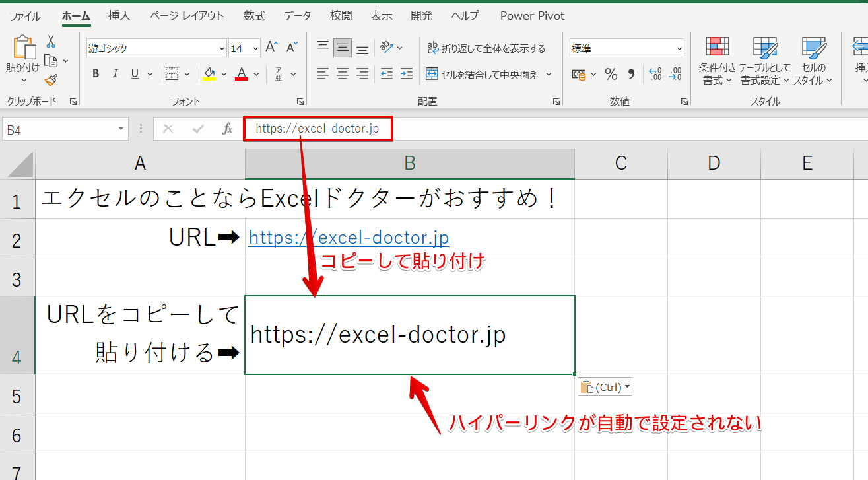Click the text orientation icon
The height and width of the screenshot is (480, 868).
tap(387, 48)
